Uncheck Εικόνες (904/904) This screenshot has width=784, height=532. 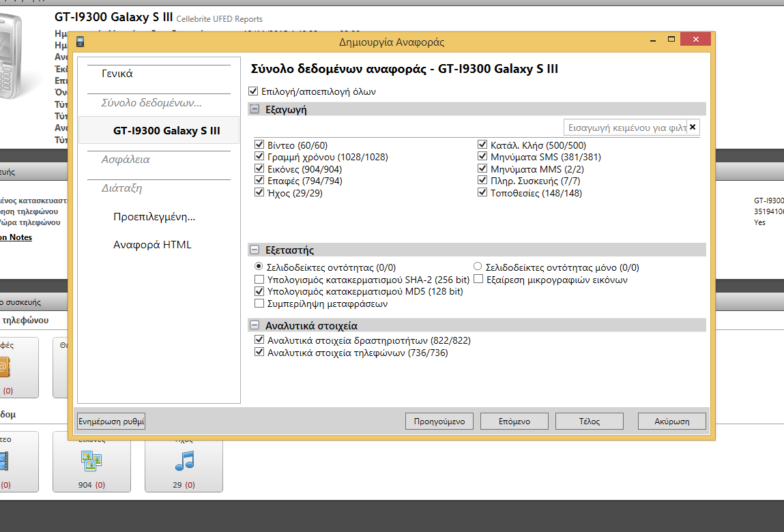pyautogui.click(x=259, y=168)
